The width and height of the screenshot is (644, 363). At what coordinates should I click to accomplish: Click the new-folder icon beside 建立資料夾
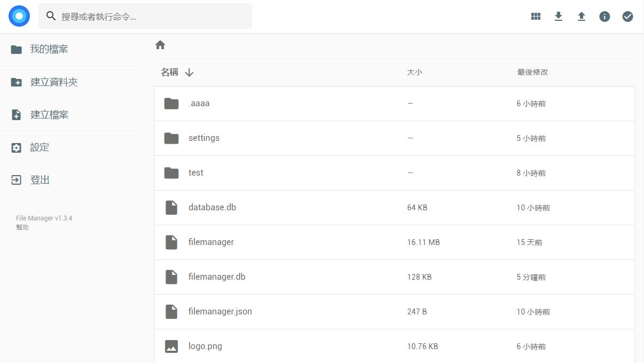(17, 82)
